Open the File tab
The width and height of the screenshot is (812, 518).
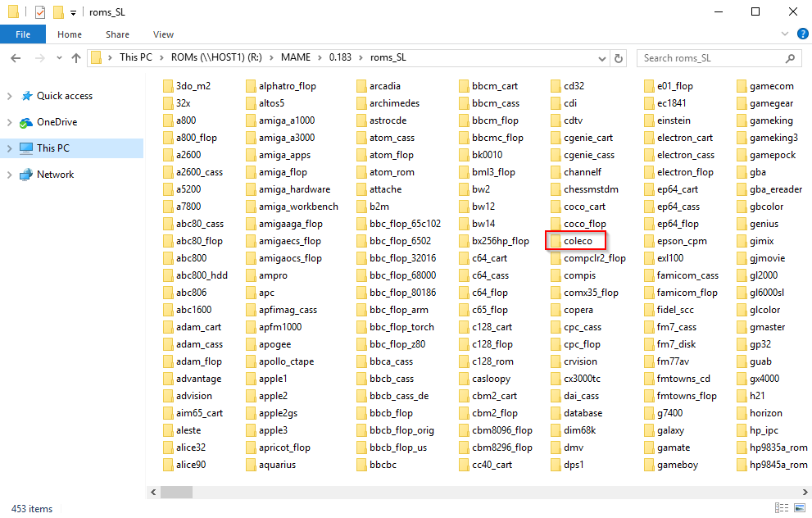(x=23, y=34)
